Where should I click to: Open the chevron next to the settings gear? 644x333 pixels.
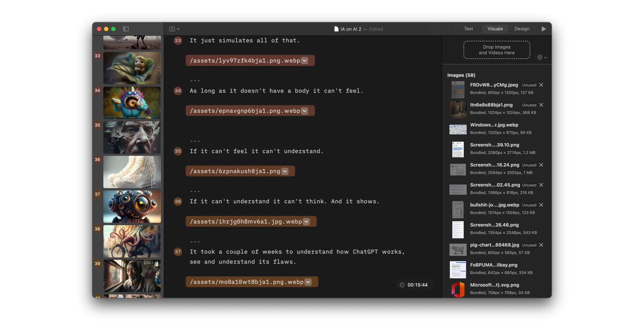[x=545, y=58]
